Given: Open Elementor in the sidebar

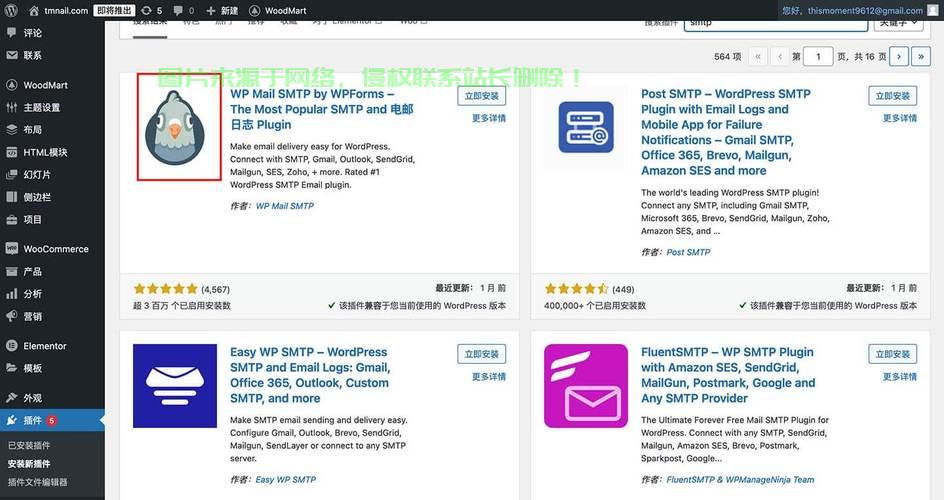Looking at the screenshot, I should [45, 346].
